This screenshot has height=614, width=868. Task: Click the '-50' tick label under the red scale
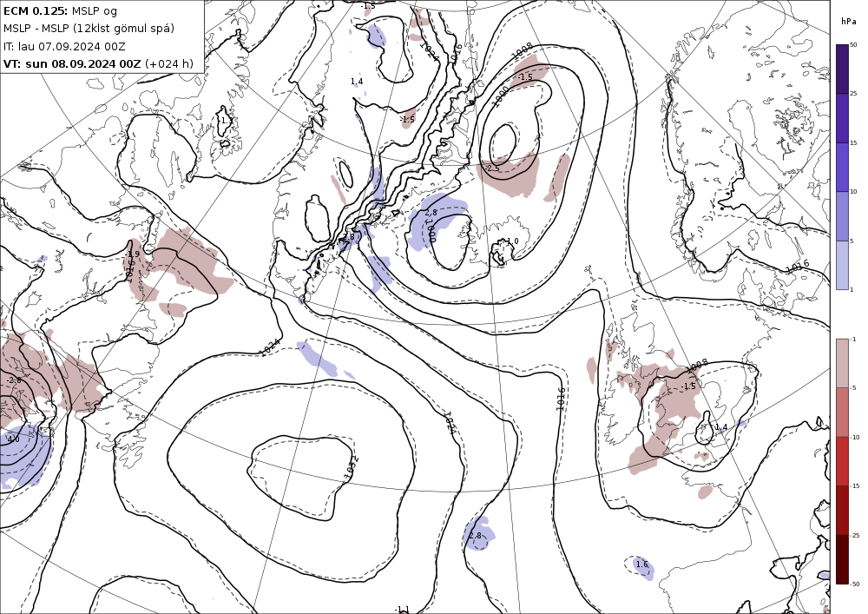855,584
